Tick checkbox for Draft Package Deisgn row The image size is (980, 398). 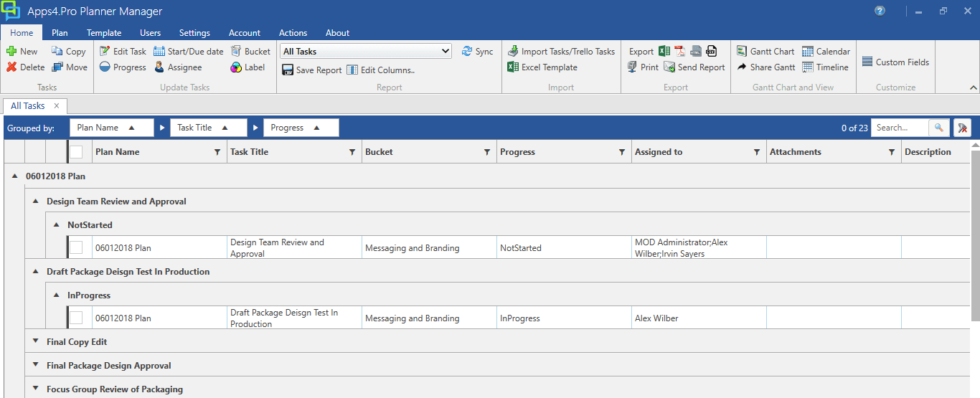click(76, 318)
